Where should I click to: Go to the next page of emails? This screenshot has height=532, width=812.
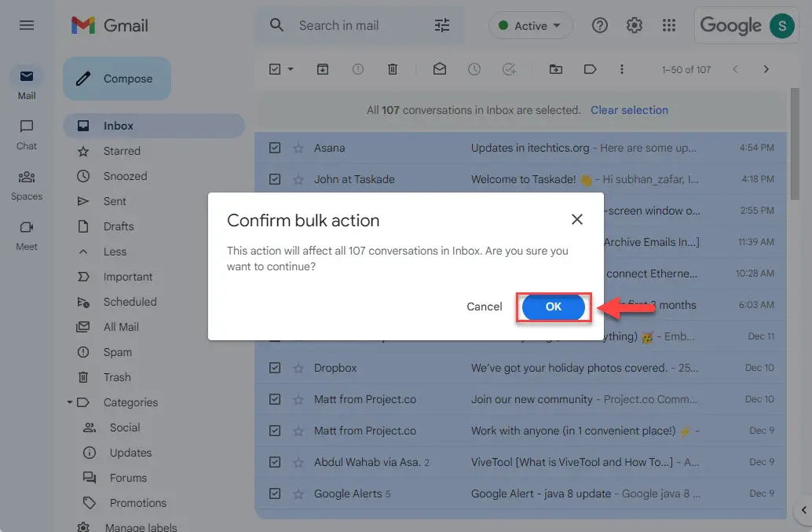coord(766,69)
